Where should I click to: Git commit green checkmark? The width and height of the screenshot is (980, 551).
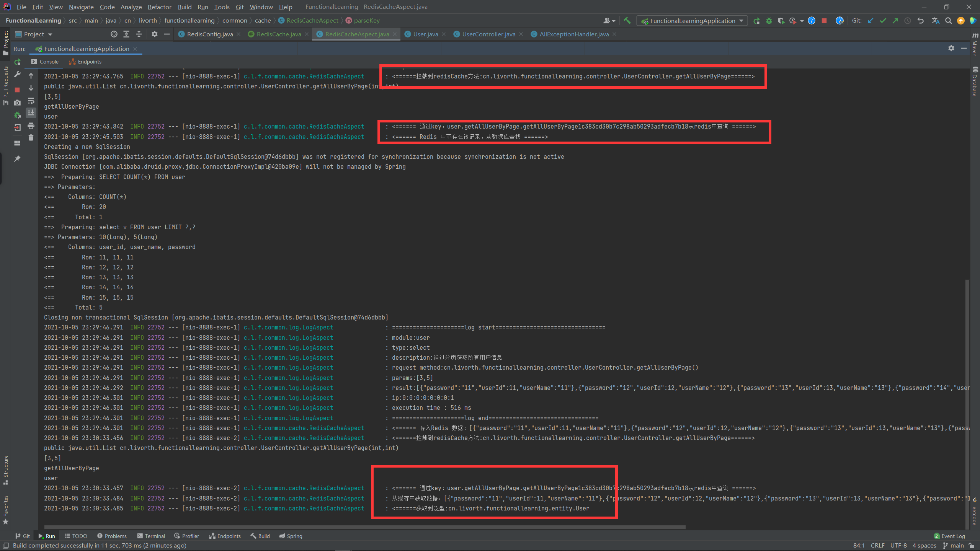point(883,21)
